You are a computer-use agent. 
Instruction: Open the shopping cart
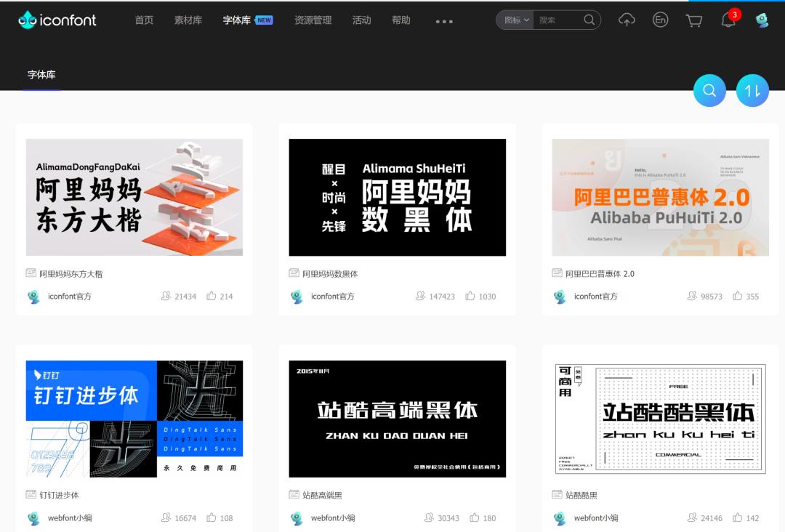coord(693,20)
